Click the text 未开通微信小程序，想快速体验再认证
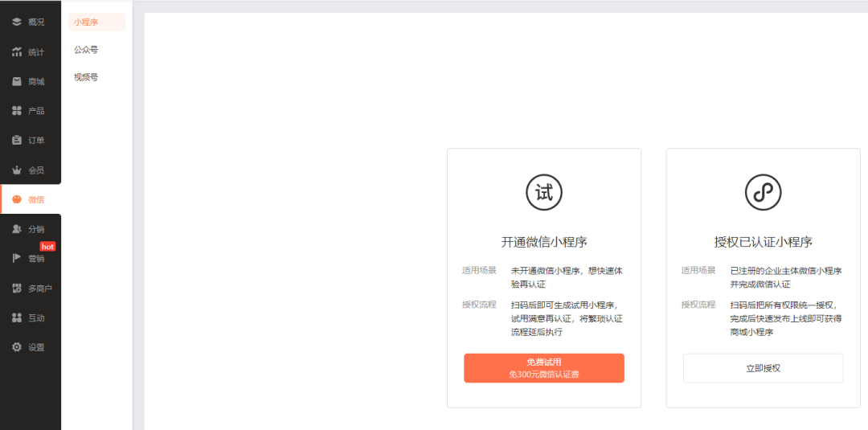The width and height of the screenshot is (868, 430). (x=567, y=278)
